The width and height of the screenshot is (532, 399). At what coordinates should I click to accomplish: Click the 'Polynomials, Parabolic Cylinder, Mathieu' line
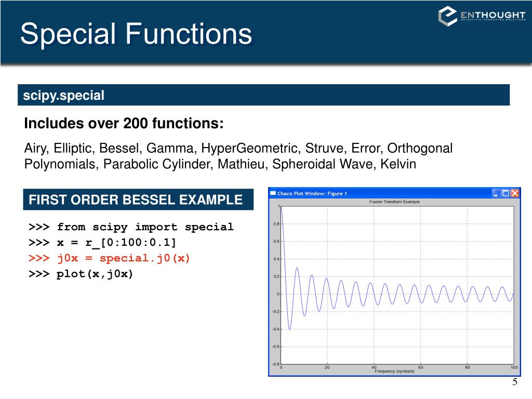220,164
